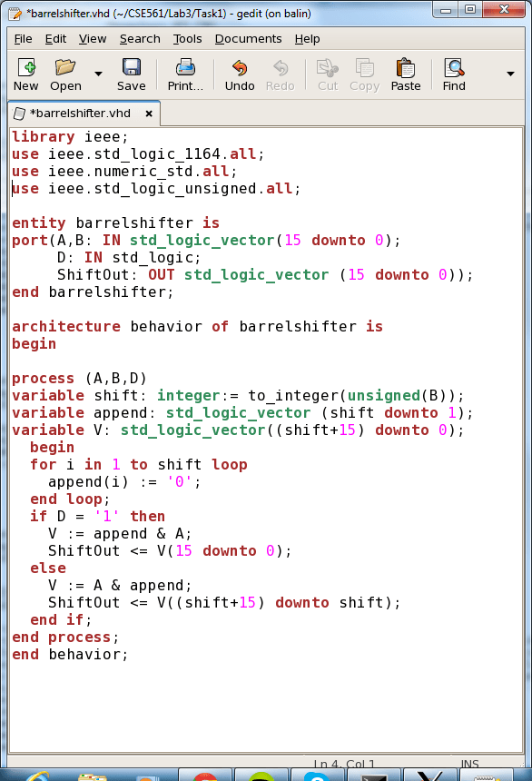Click the 'D: IN std_logic;' line
This screenshot has width=532, height=781.
129,258
